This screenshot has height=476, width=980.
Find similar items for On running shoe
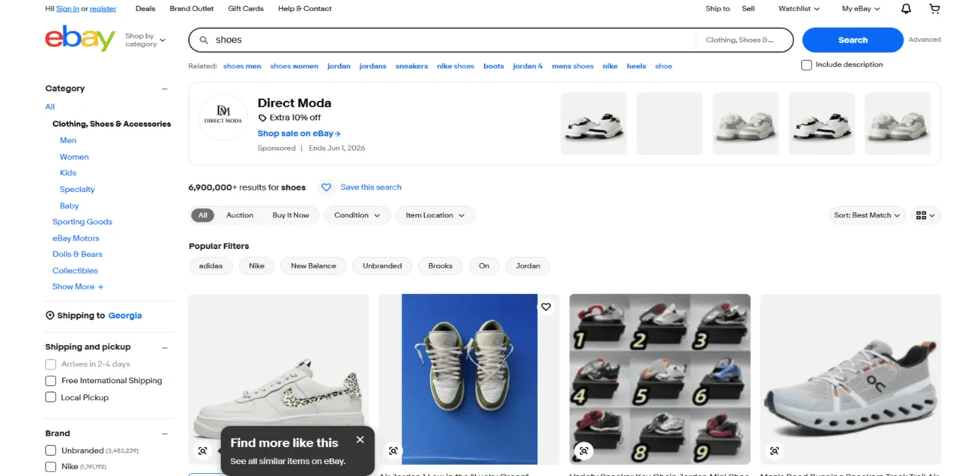pyautogui.click(x=775, y=451)
